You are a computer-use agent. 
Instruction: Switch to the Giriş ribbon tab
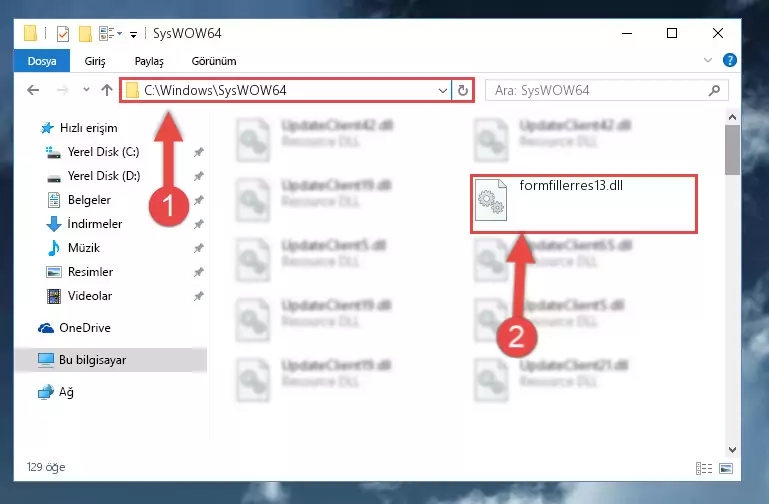click(95, 61)
